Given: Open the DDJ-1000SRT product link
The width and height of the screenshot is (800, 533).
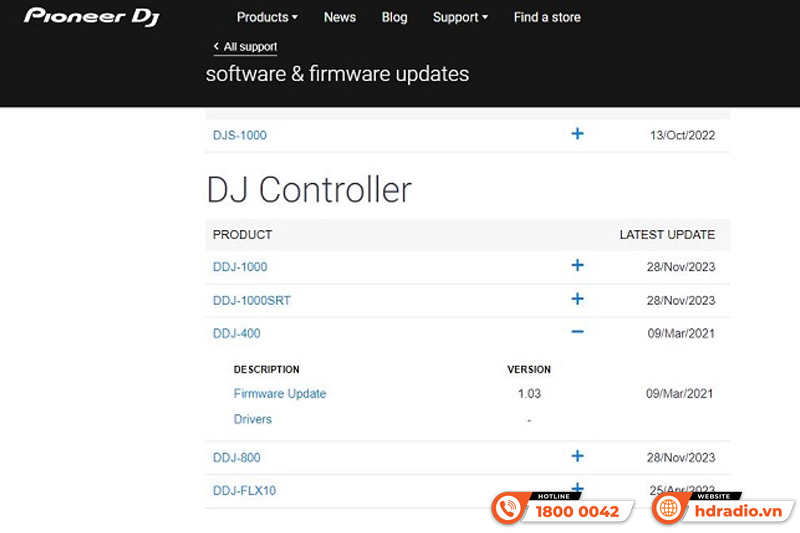Looking at the screenshot, I should 252,300.
